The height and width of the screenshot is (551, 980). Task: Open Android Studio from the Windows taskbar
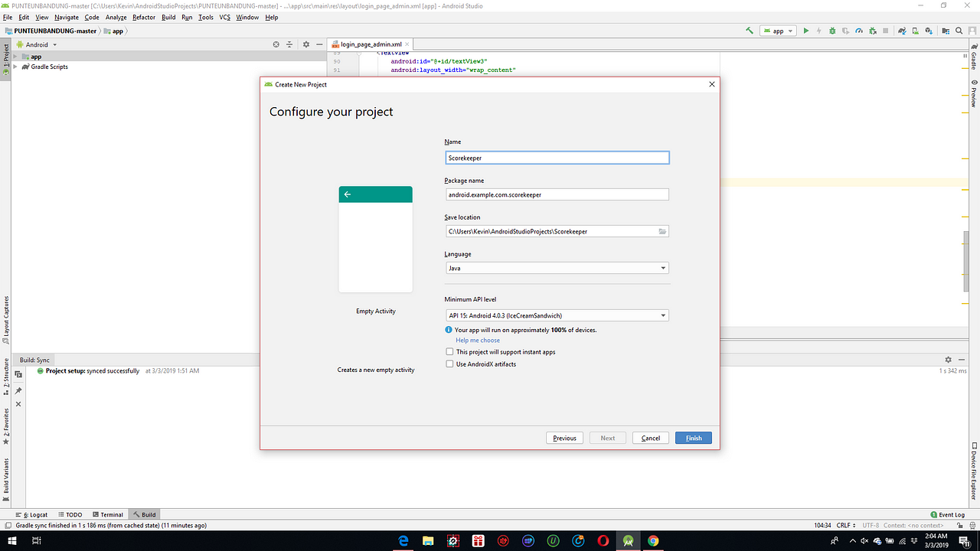(629, 541)
